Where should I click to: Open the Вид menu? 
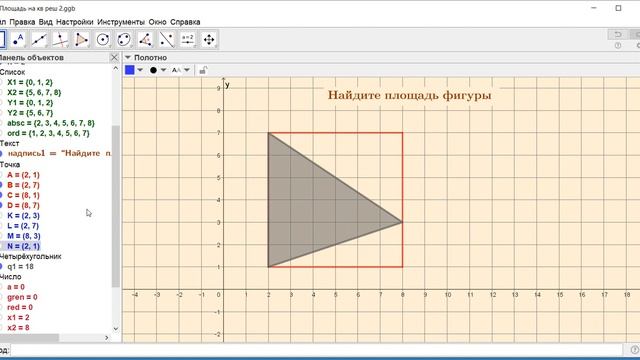point(46,22)
